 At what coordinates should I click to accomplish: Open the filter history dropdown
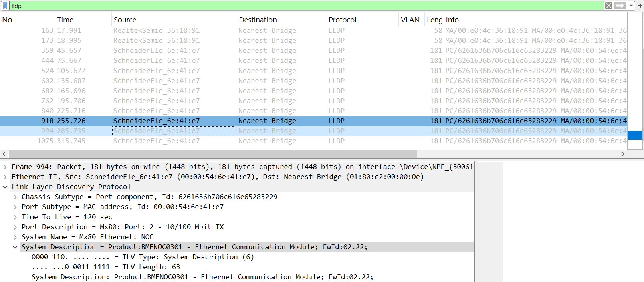point(631,6)
